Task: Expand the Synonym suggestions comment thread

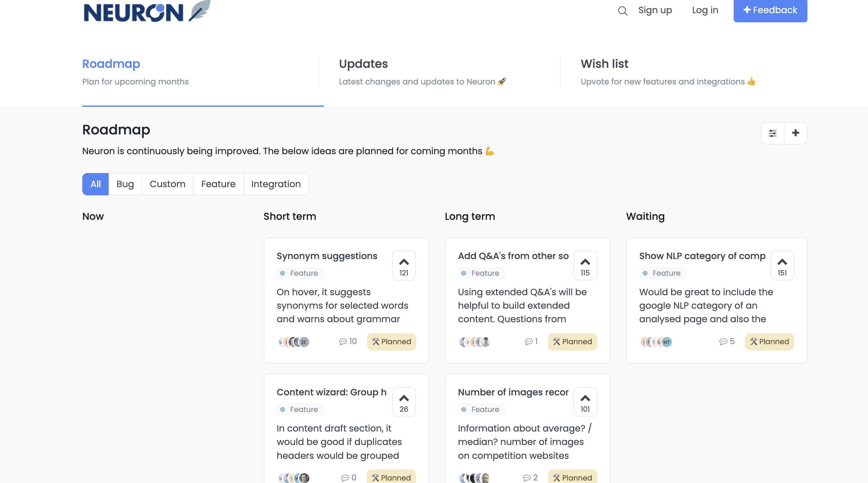Action: (347, 341)
